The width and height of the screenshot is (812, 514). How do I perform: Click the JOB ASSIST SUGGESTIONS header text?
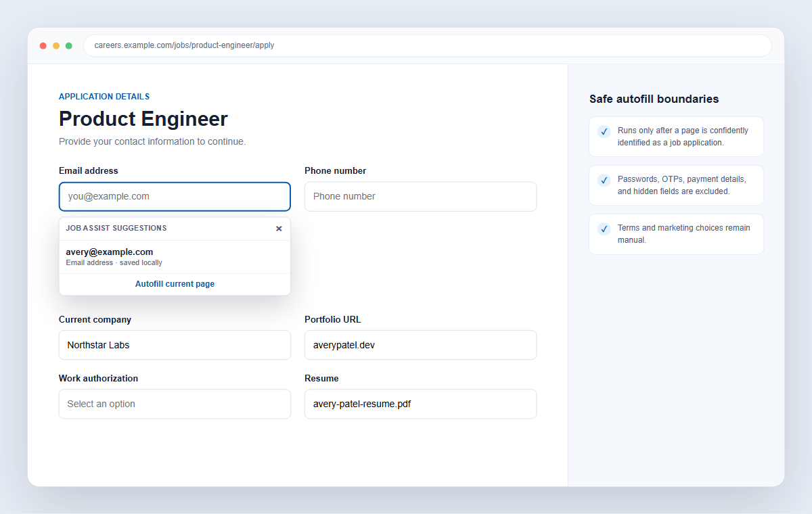[x=116, y=229]
